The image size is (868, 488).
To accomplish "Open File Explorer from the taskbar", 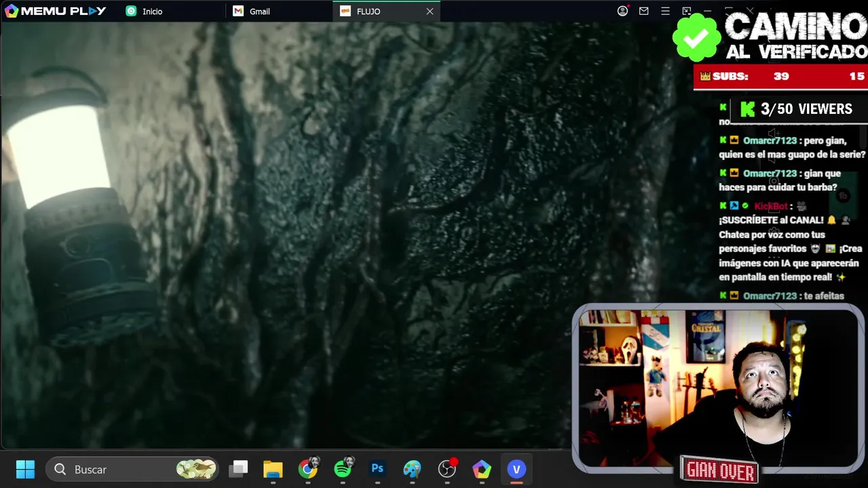I will (x=273, y=469).
